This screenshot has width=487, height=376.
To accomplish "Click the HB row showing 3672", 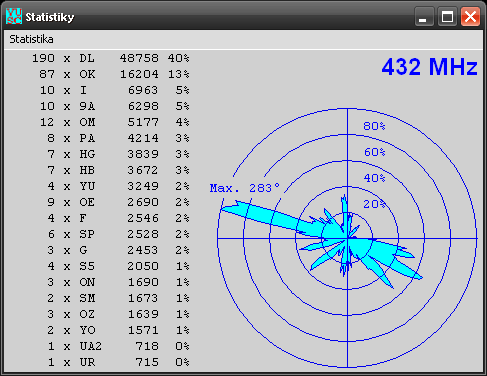I will click(118, 170).
